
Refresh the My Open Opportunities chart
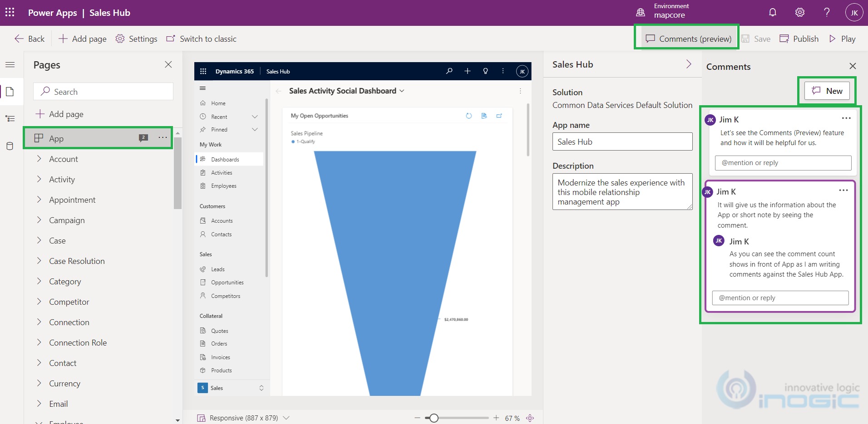469,116
